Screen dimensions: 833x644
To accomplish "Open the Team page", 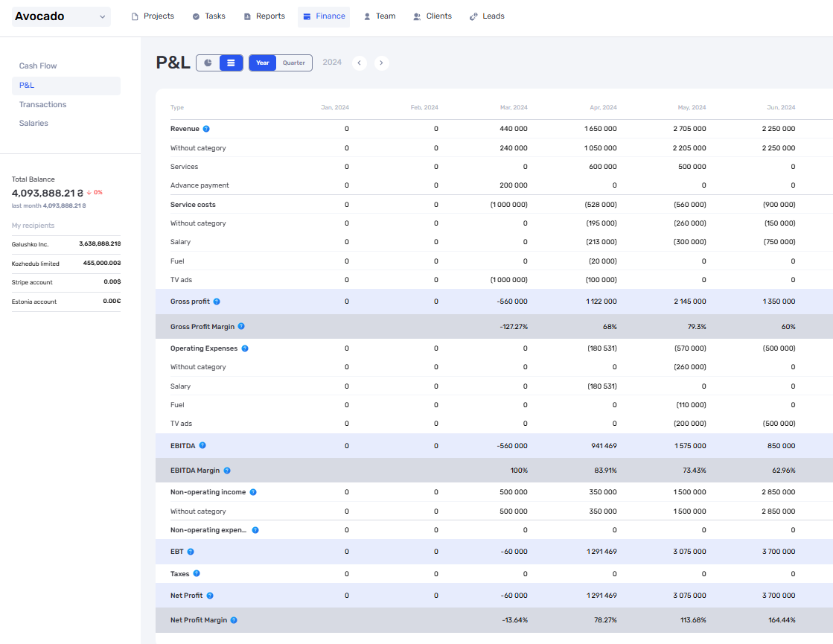I will click(380, 16).
